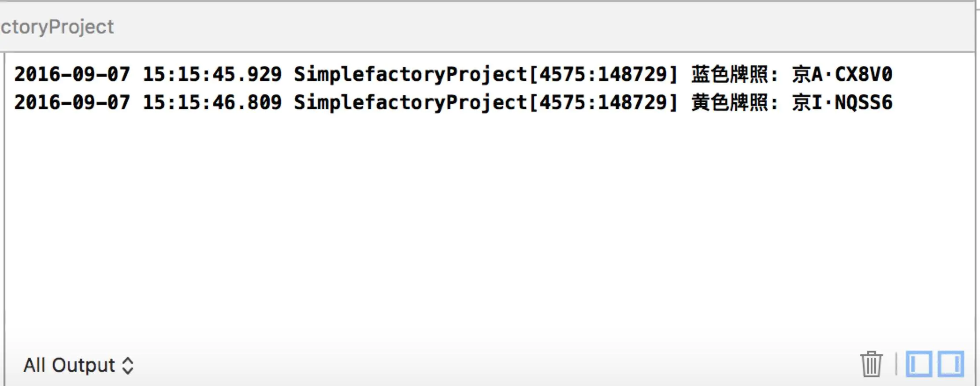
Task: Click [4575:148729] in the first log line
Action: tap(603, 74)
